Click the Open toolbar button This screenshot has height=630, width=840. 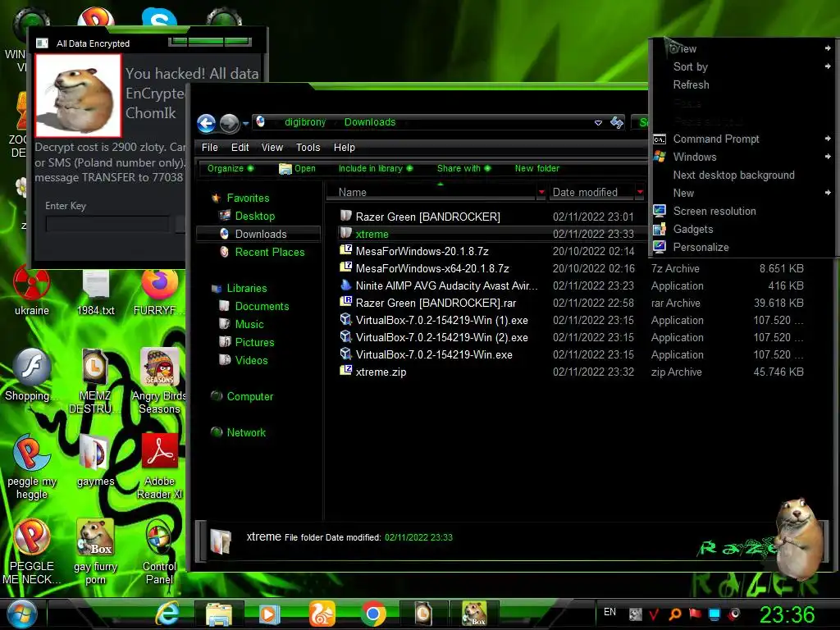[x=297, y=168]
